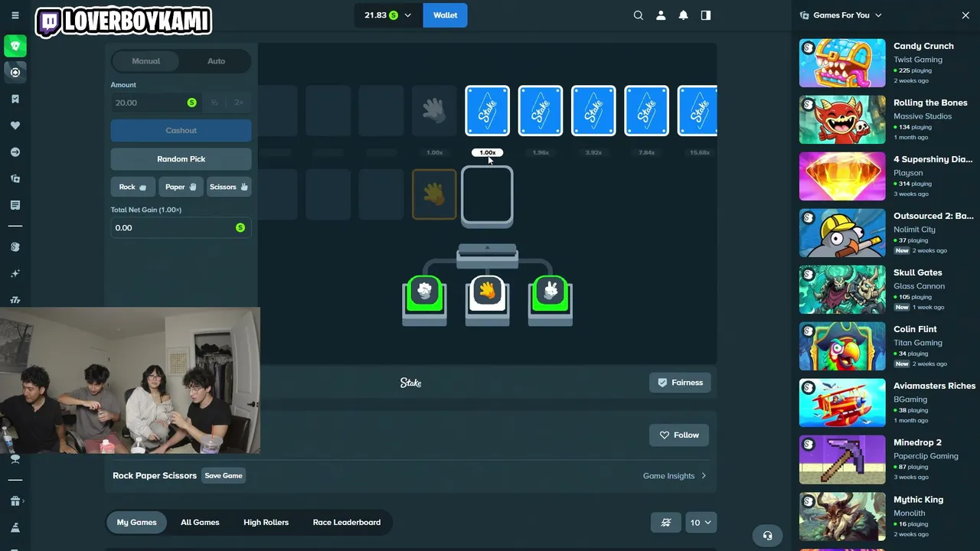Click the 1.00x multiplier pill

pyautogui.click(x=488, y=152)
